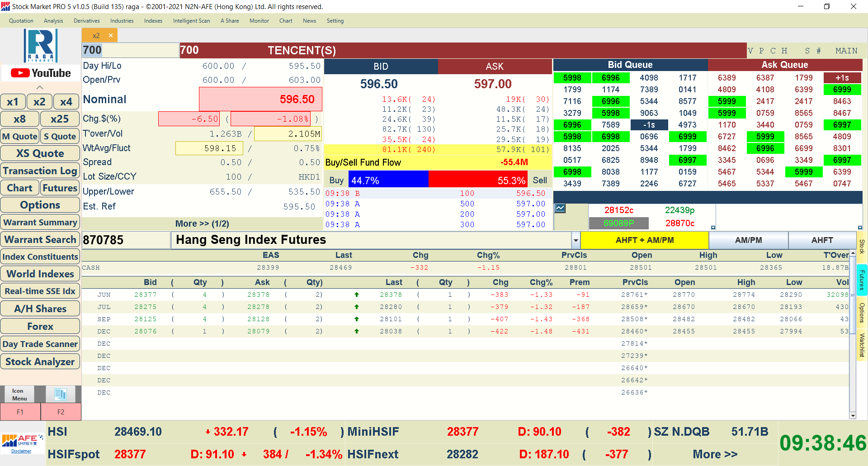Click the Buy/Sell ratio blue bar

(x=388, y=180)
